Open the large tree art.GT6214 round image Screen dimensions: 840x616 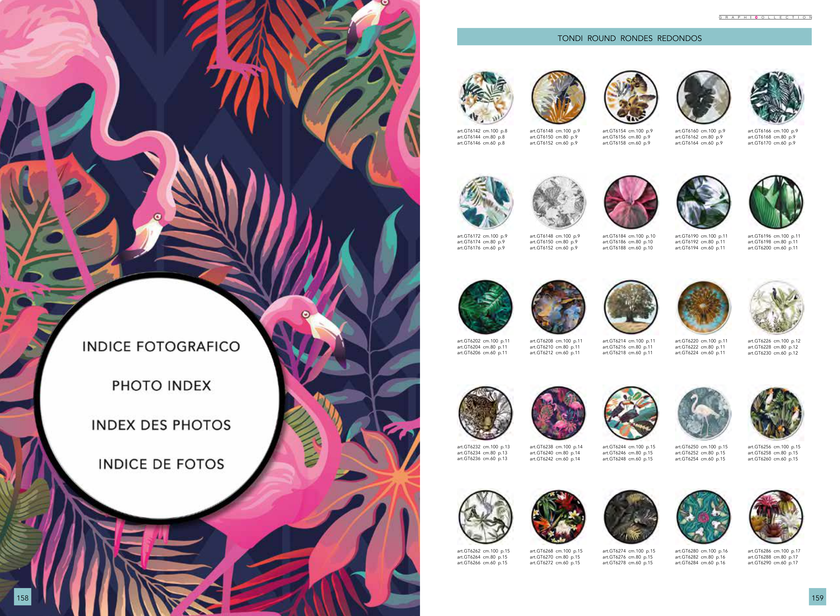(x=631, y=307)
